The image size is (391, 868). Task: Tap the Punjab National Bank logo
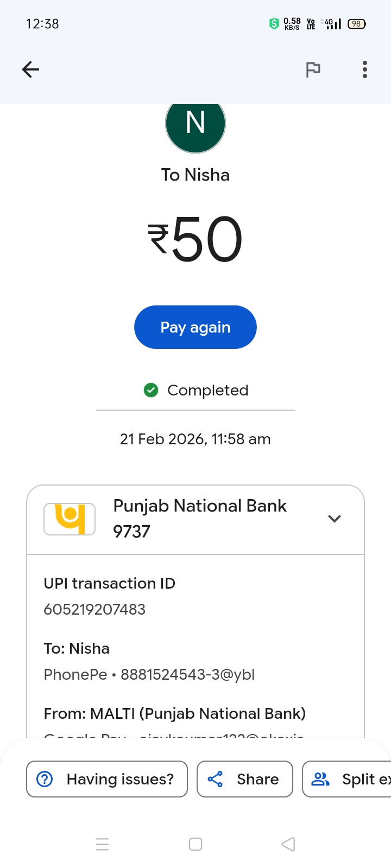click(x=70, y=519)
